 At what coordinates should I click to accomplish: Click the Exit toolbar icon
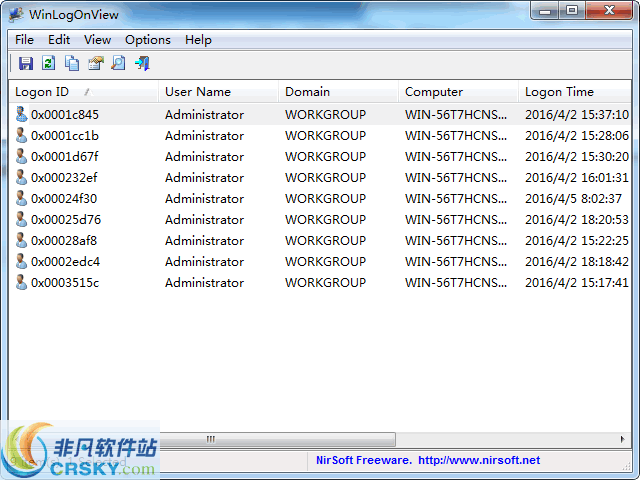point(142,63)
